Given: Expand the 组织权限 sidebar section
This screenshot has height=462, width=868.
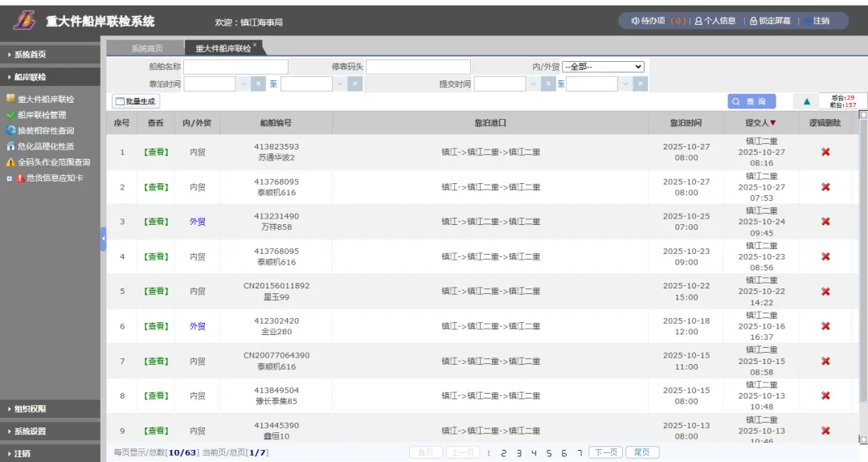Looking at the screenshot, I should (50, 409).
